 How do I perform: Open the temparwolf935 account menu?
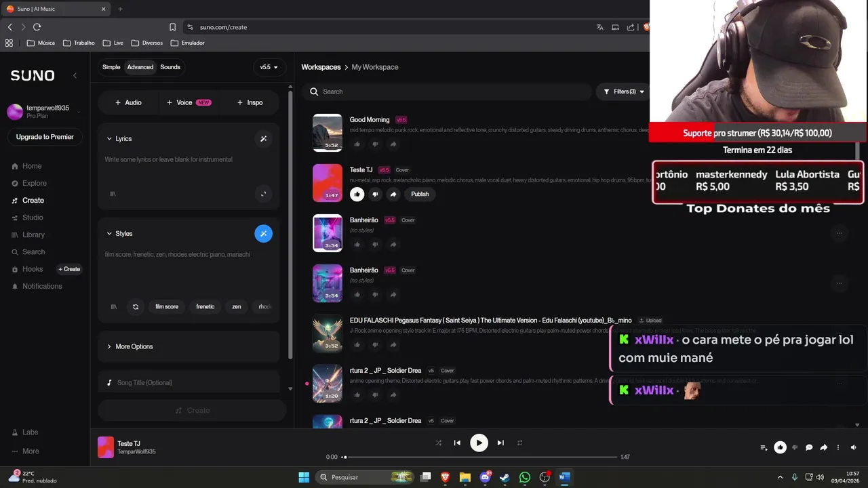tap(44, 112)
